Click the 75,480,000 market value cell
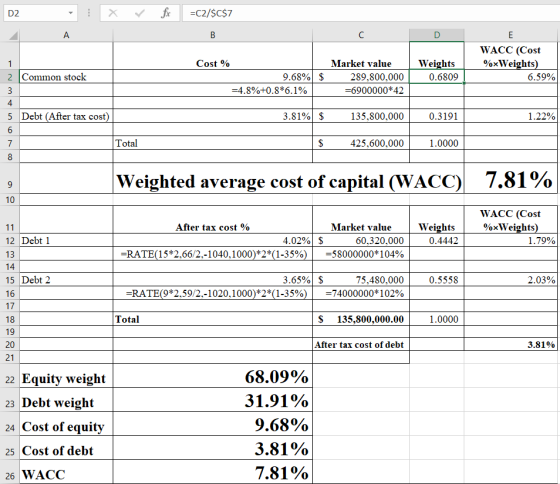Viewport: 560px width, 484px height. pyautogui.click(x=361, y=280)
